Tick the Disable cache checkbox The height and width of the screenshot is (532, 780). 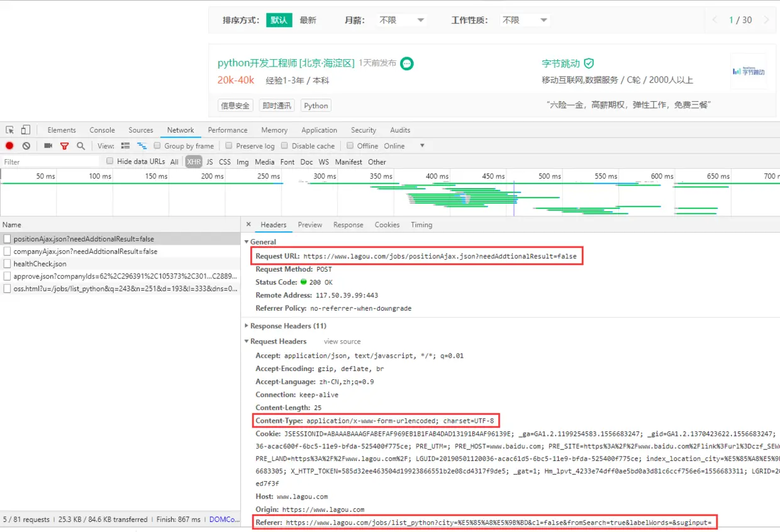pos(284,145)
